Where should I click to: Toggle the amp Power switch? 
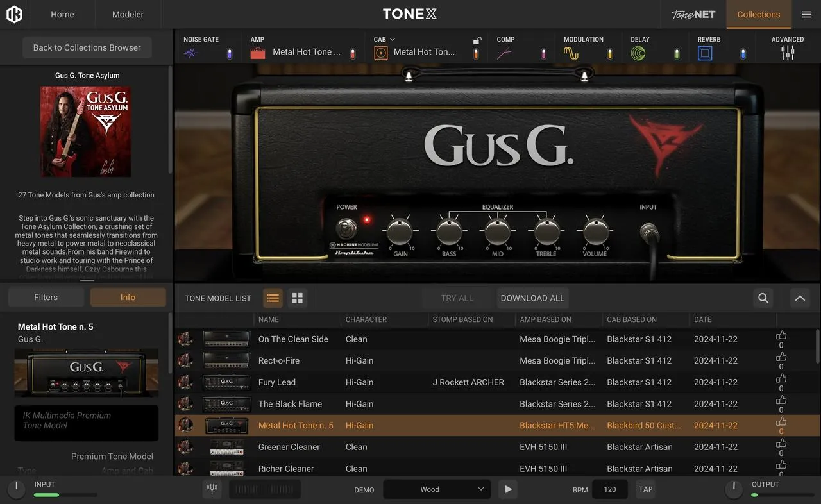point(347,228)
